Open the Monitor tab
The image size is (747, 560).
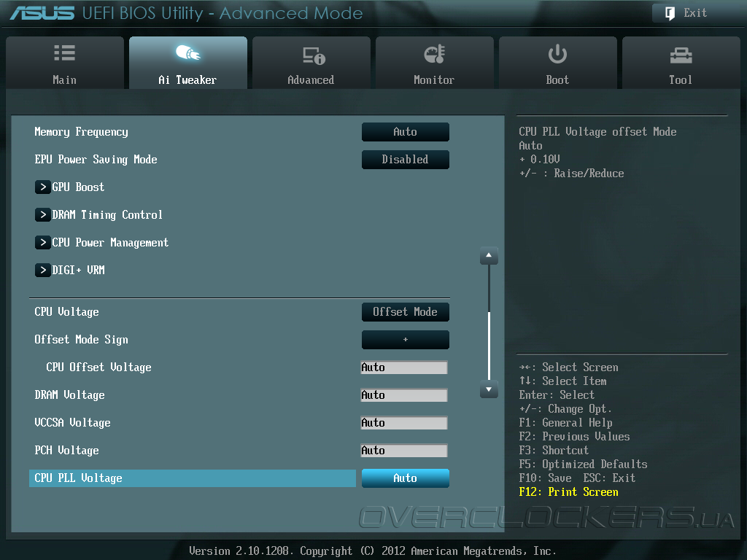coord(435,63)
